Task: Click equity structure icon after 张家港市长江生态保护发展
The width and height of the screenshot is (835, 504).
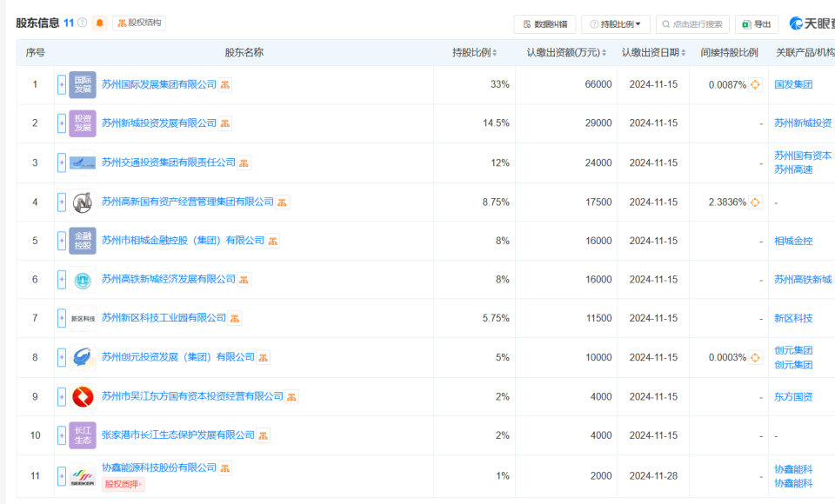Action: click(263, 436)
